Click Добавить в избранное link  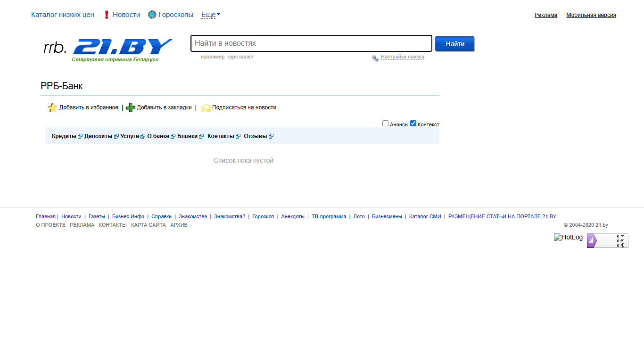[x=89, y=107]
